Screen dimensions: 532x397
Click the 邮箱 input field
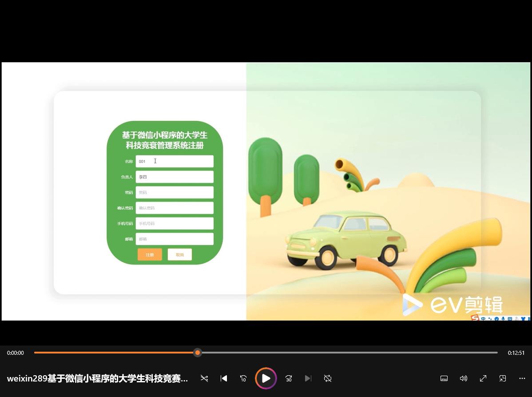point(175,239)
